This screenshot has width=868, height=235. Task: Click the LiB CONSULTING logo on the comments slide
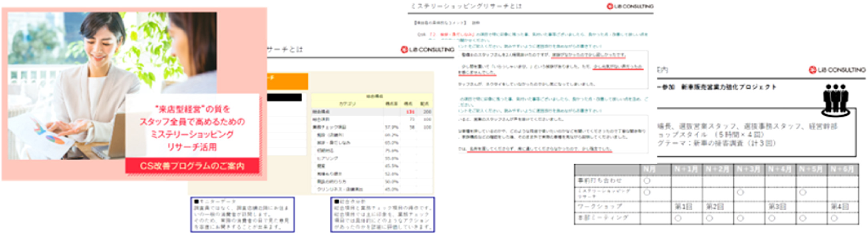click(x=630, y=6)
